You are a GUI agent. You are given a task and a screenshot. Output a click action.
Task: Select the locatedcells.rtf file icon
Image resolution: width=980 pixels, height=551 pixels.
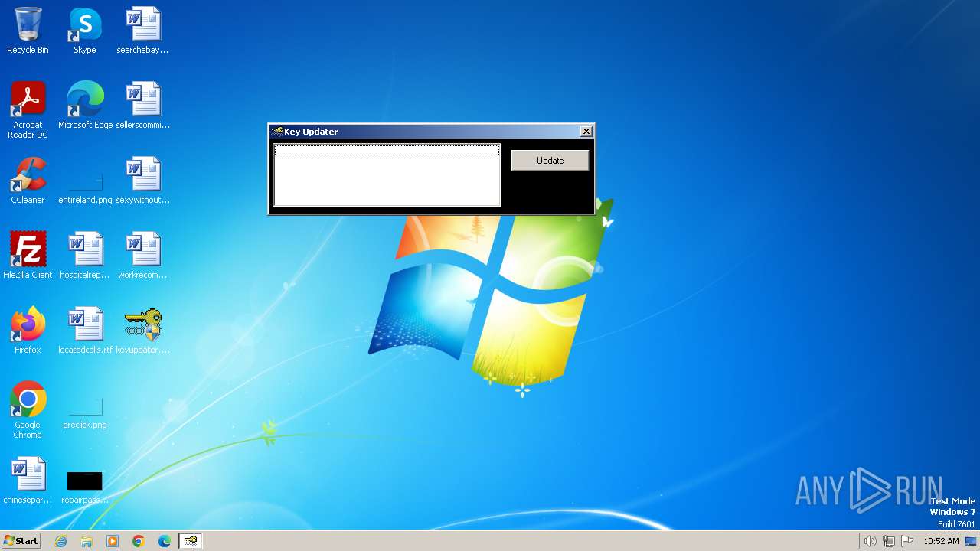click(x=85, y=331)
